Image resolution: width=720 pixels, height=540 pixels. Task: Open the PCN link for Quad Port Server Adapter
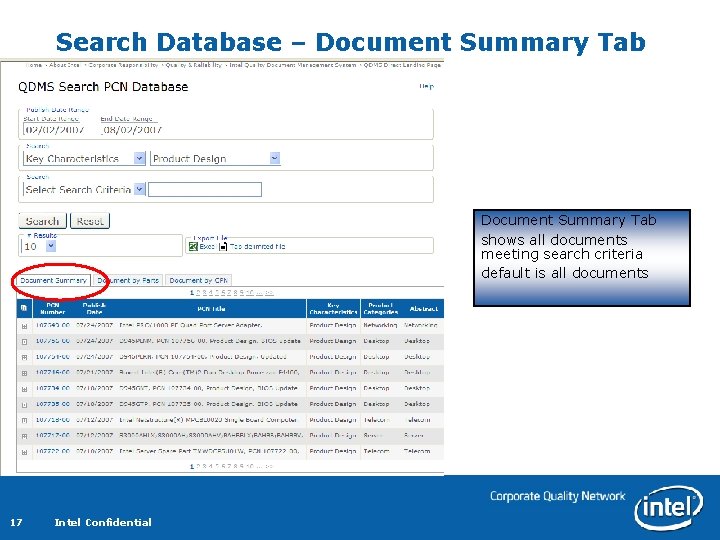click(53, 325)
